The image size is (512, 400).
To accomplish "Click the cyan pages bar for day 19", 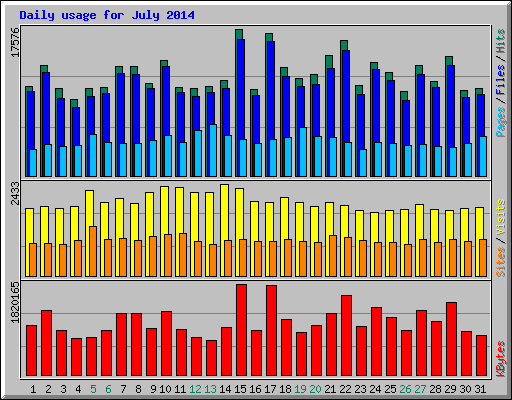I will point(303,152).
